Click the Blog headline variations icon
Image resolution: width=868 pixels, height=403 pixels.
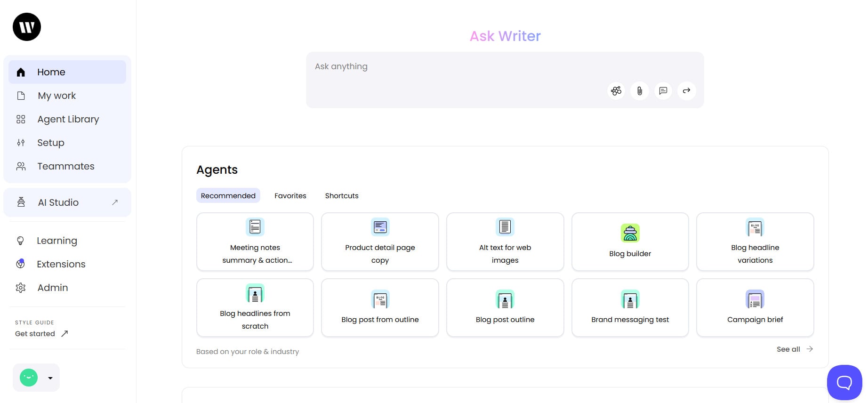pos(755,227)
